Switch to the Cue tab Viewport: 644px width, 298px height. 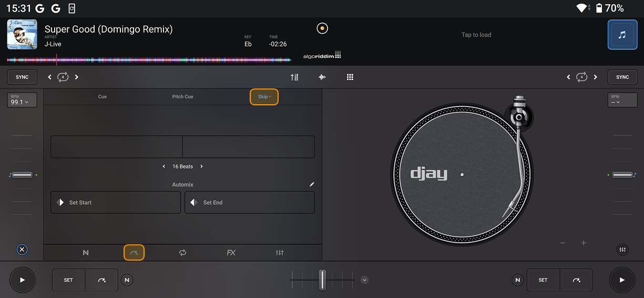click(x=103, y=97)
